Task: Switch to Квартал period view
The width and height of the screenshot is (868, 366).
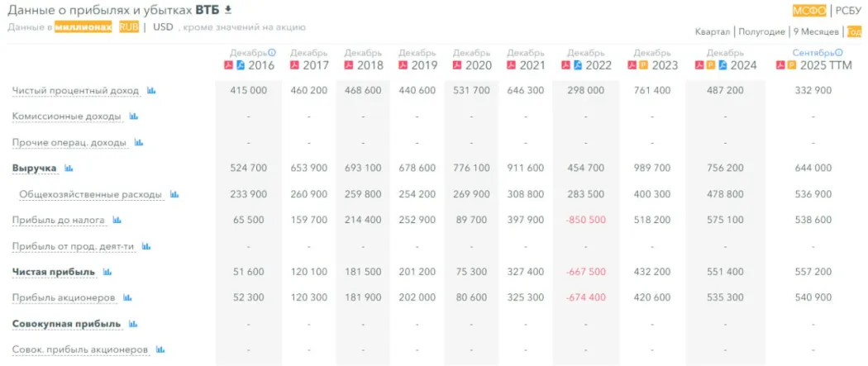Action: 713,31
